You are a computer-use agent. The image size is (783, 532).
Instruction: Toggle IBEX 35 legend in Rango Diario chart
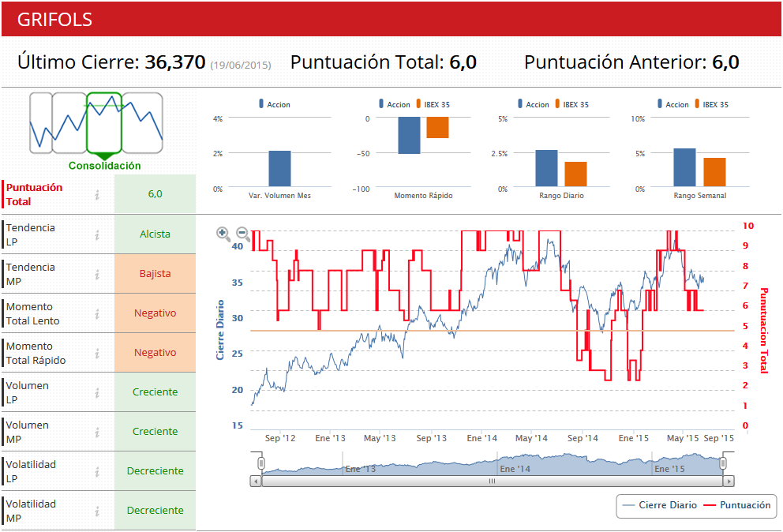tap(571, 104)
